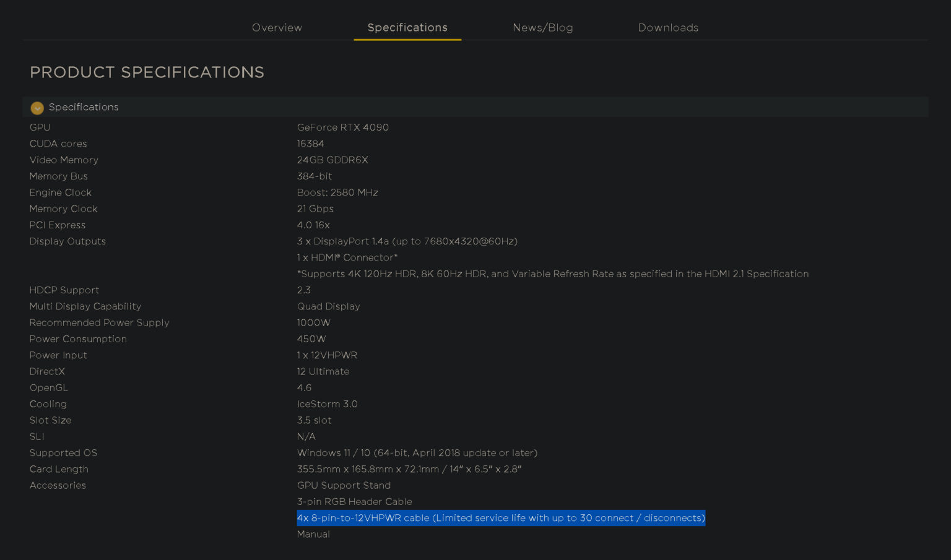Select the 1000W power supply value
Viewport: 951px width, 560px height.
click(313, 322)
